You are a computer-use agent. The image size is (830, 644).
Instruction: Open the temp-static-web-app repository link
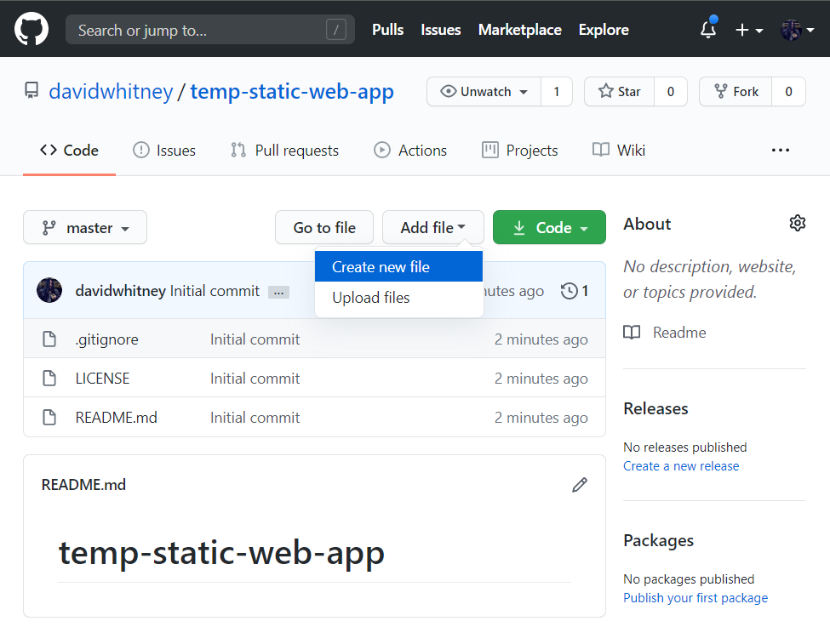pos(292,92)
